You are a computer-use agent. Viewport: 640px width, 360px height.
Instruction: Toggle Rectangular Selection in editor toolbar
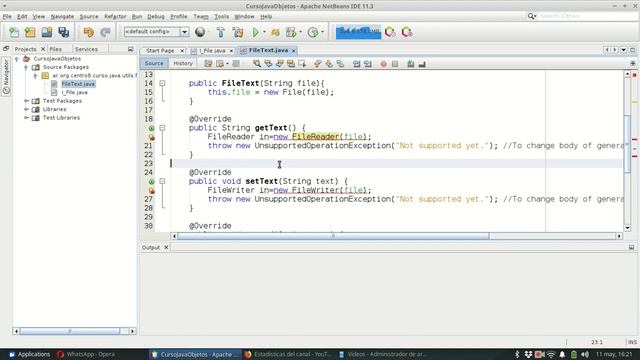302,64
